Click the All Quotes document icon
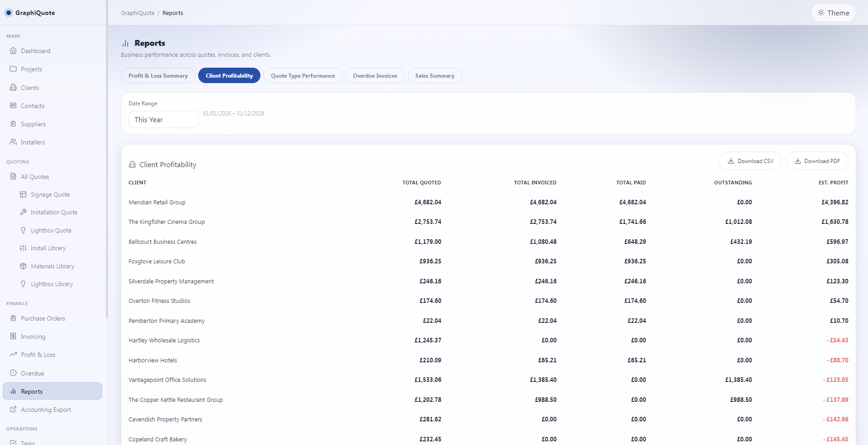 tap(13, 177)
